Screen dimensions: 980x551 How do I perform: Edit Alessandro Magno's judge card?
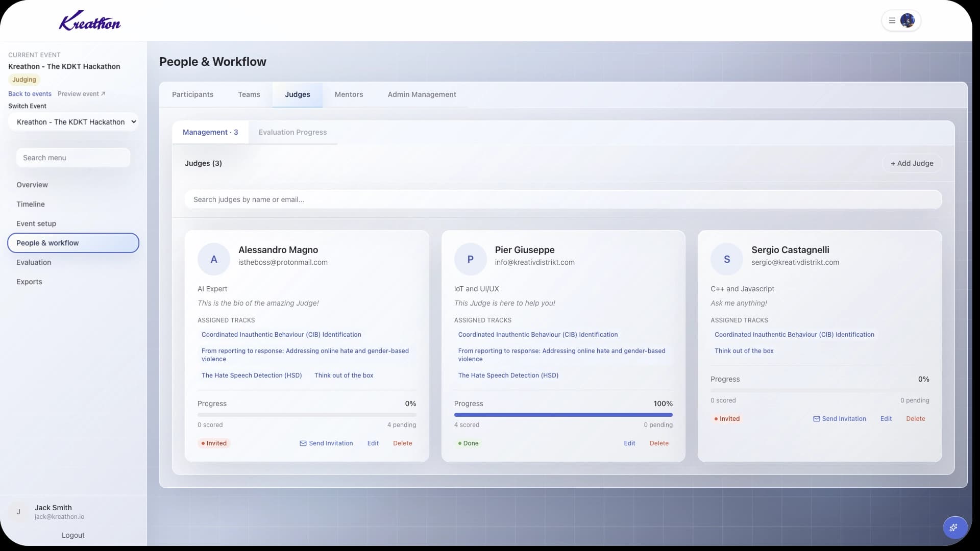pyautogui.click(x=373, y=443)
